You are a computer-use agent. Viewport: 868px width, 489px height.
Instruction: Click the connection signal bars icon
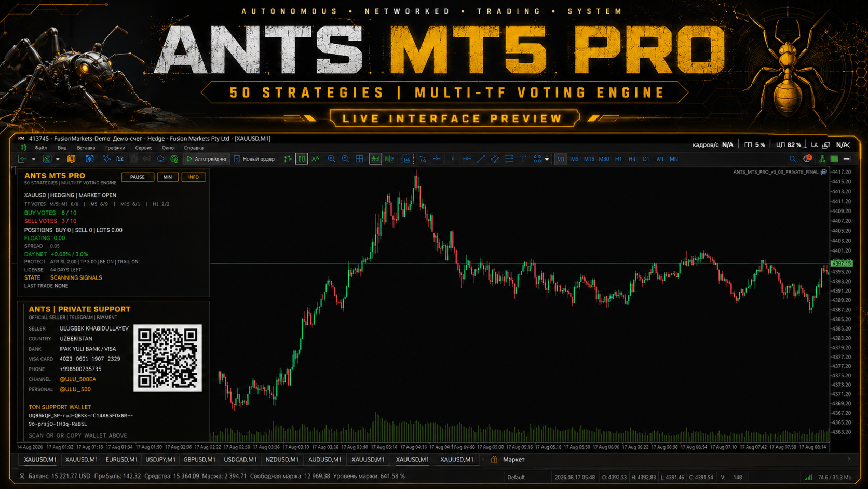[808, 477]
